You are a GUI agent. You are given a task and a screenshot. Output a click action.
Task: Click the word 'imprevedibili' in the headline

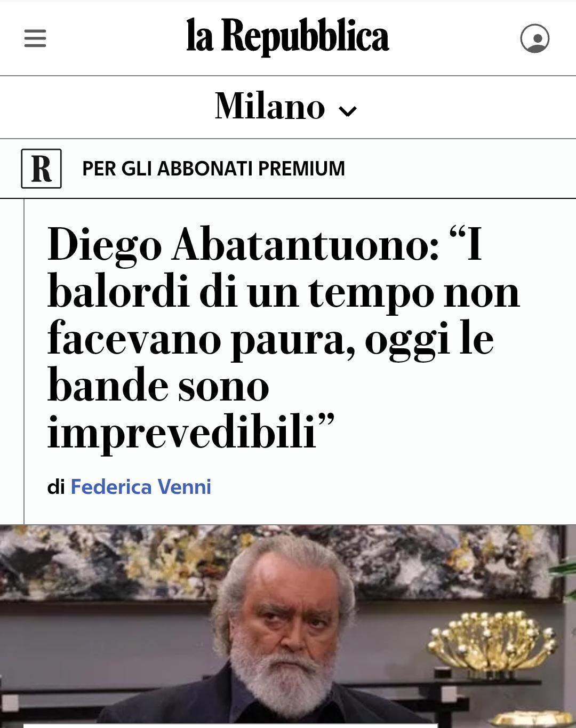(x=182, y=431)
